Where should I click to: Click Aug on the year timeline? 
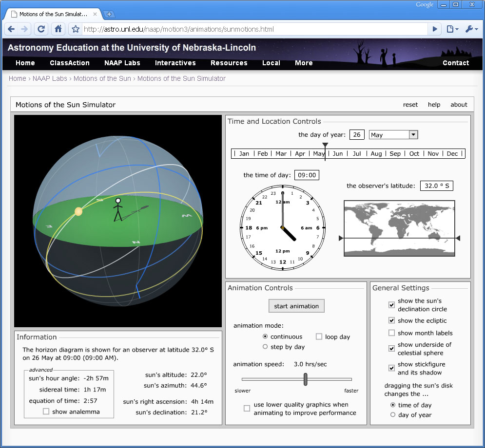tap(376, 153)
